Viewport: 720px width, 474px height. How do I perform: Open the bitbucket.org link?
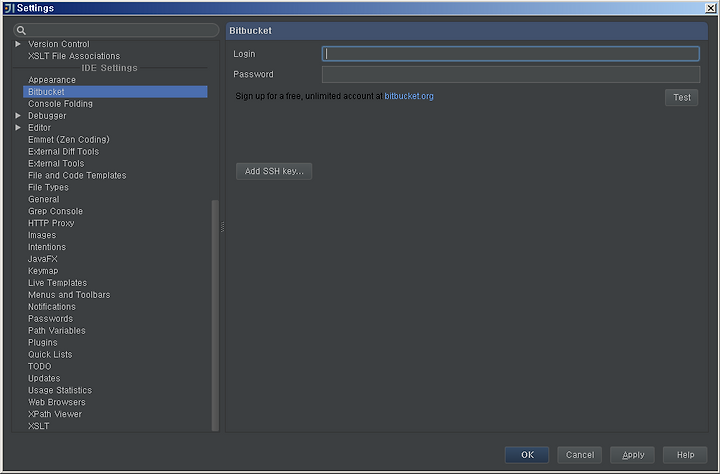(409, 96)
